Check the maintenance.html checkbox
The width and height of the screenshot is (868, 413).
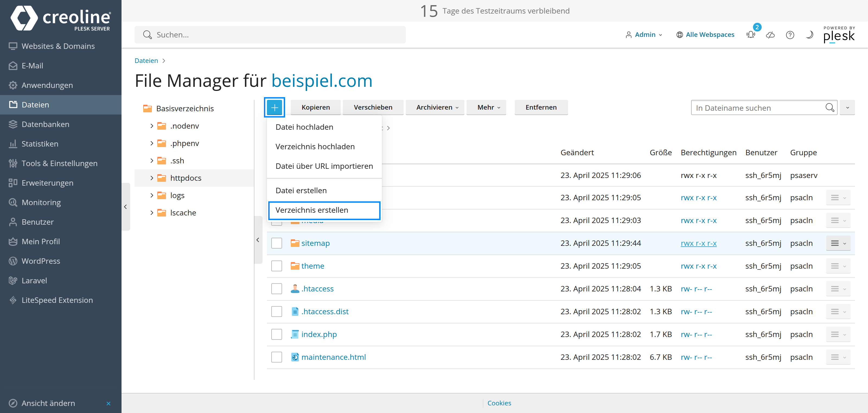pyautogui.click(x=277, y=357)
